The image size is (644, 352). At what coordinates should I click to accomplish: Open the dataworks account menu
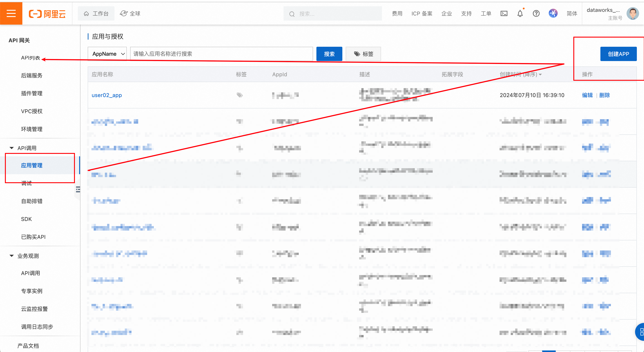pos(604,13)
